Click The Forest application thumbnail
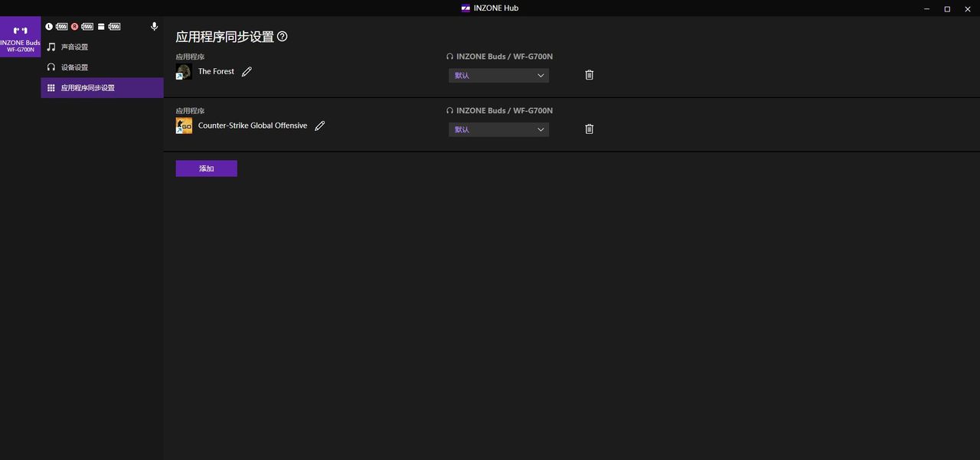This screenshot has width=980, height=460. tap(184, 72)
